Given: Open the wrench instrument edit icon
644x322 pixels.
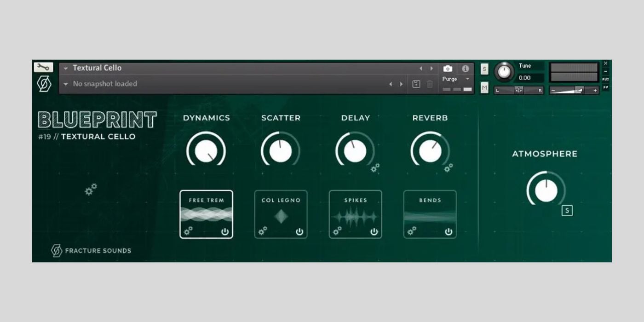Looking at the screenshot, I should pyautogui.click(x=43, y=67).
